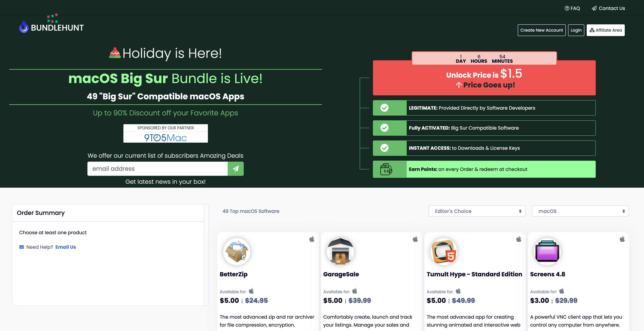The image size is (644, 331).
Task: Click BetterZip $24.95 original price
Action: [256, 300]
